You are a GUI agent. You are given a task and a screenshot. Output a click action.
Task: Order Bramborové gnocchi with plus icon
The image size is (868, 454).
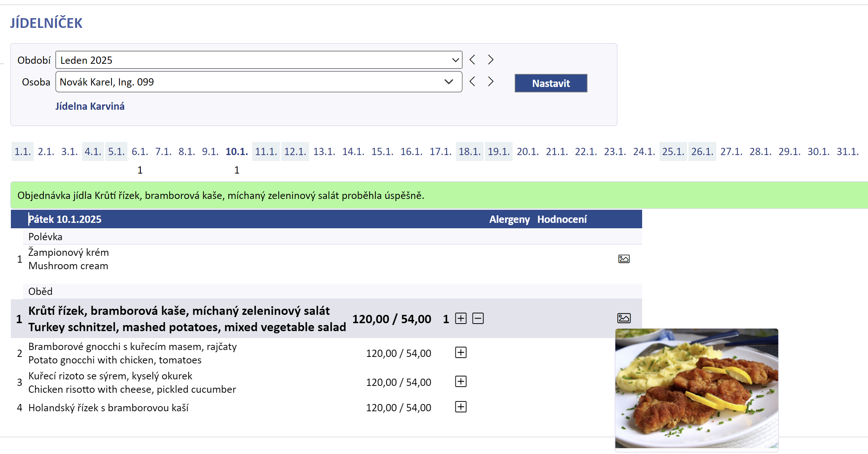click(x=461, y=353)
